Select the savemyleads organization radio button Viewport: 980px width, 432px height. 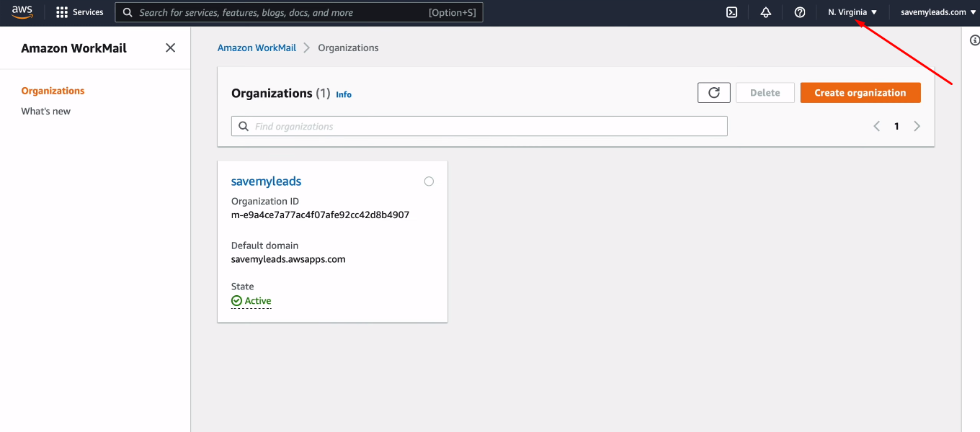click(429, 181)
